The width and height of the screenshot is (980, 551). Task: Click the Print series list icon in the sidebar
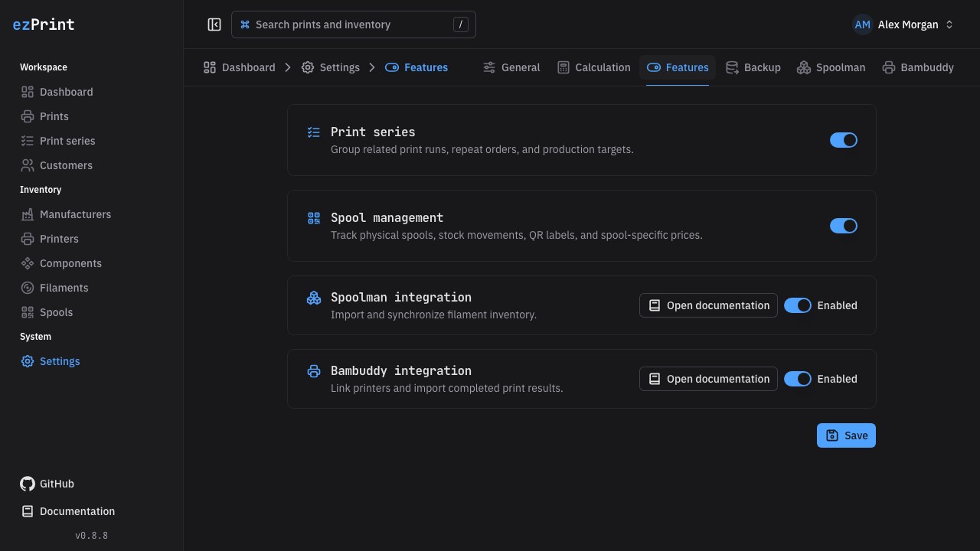tap(28, 141)
